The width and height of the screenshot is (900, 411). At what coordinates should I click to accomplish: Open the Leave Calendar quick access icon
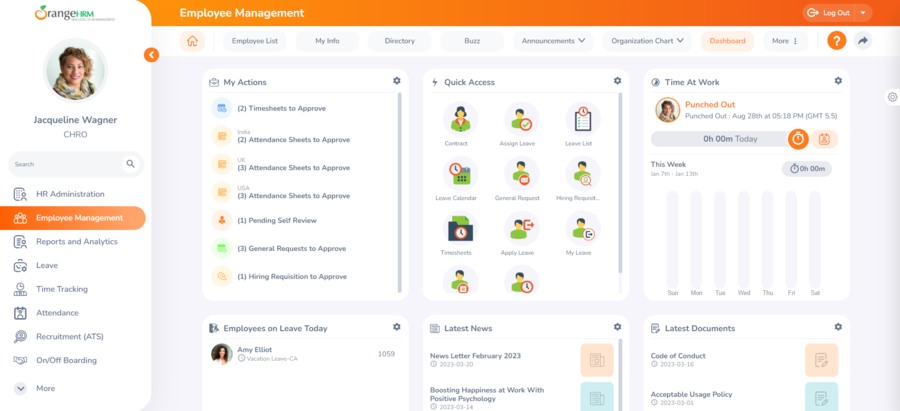click(460, 175)
